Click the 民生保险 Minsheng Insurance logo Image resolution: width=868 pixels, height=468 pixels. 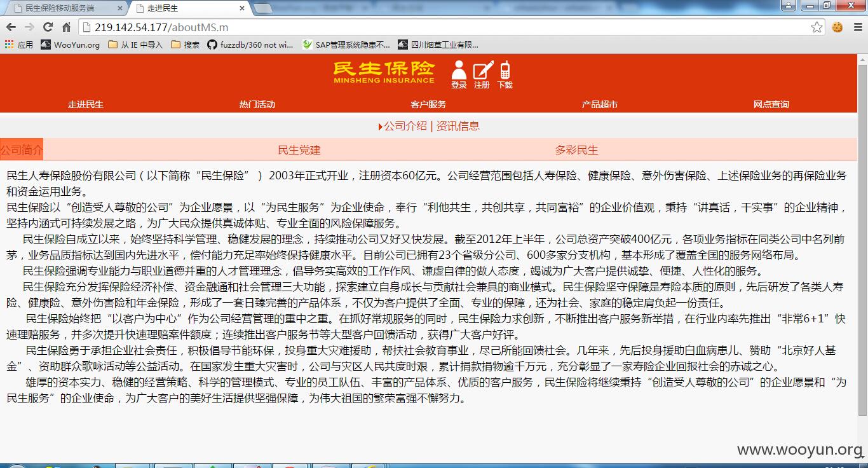click(384, 72)
